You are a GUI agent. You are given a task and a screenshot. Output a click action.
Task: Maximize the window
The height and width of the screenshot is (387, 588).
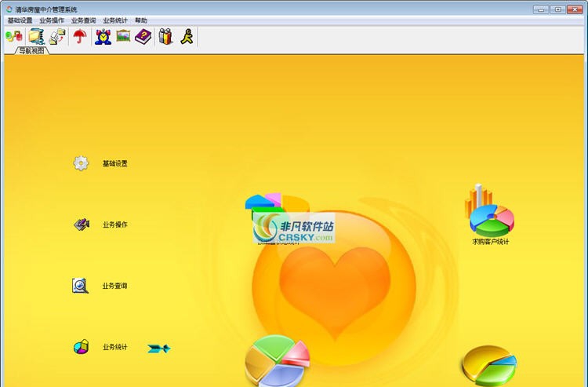(558, 9)
